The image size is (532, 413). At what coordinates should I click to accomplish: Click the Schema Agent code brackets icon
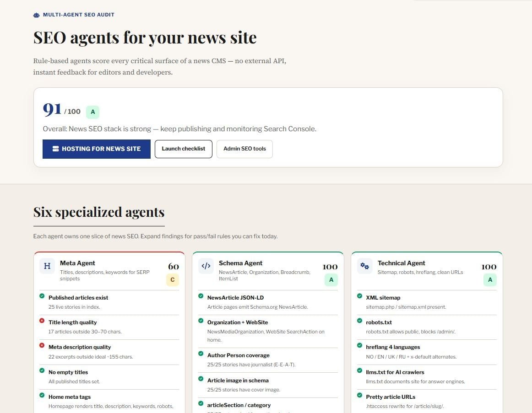[x=206, y=266]
